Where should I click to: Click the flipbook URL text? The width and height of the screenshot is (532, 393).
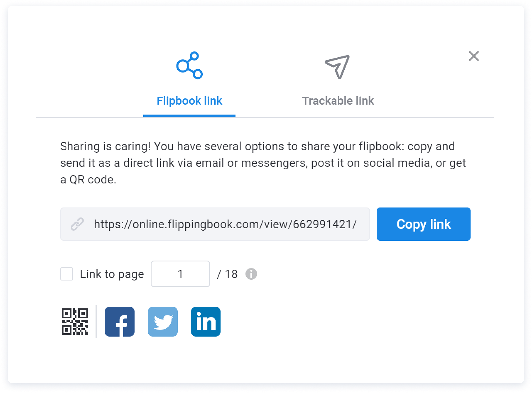[225, 224]
